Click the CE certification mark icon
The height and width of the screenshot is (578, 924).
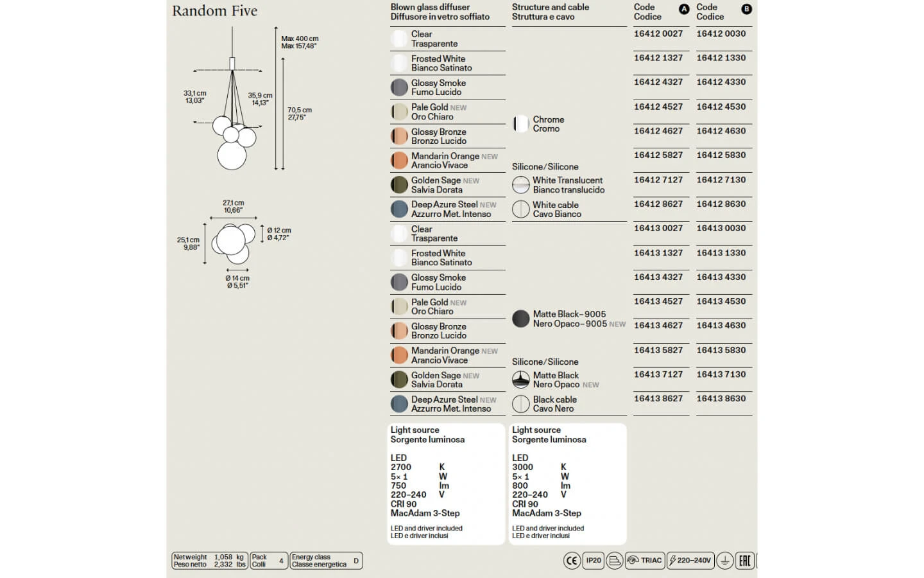(571, 561)
